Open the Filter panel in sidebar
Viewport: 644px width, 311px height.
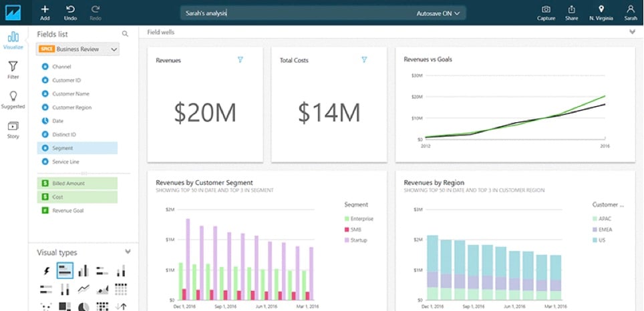(13, 67)
